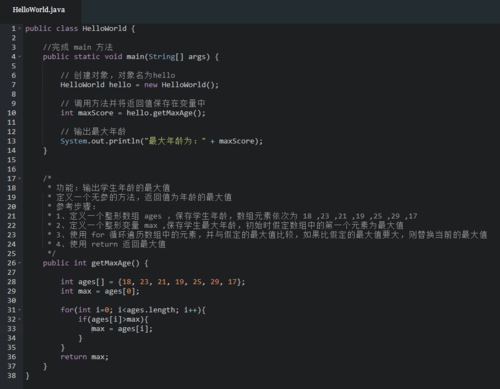Viewport: 500px width, 389px height.
Task: Collapse the comment block fold at line 17
Action: pyautogui.click(x=19, y=179)
